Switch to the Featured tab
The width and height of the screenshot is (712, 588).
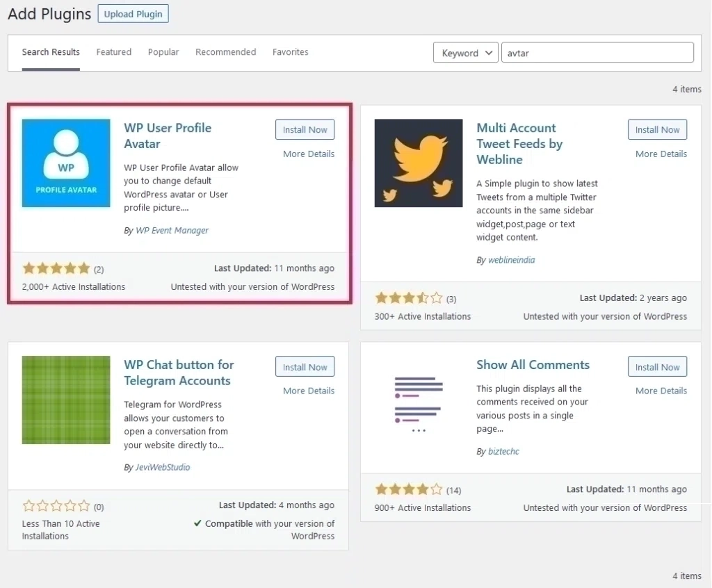113,51
